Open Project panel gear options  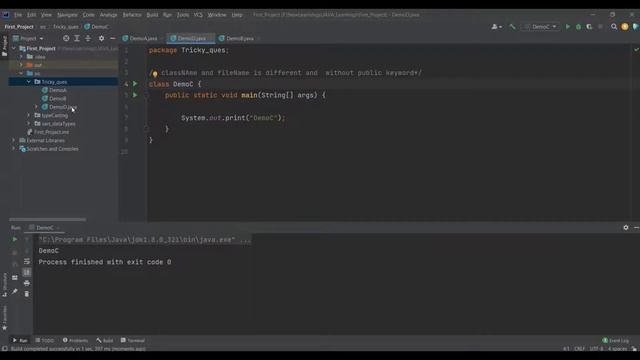(101, 38)
